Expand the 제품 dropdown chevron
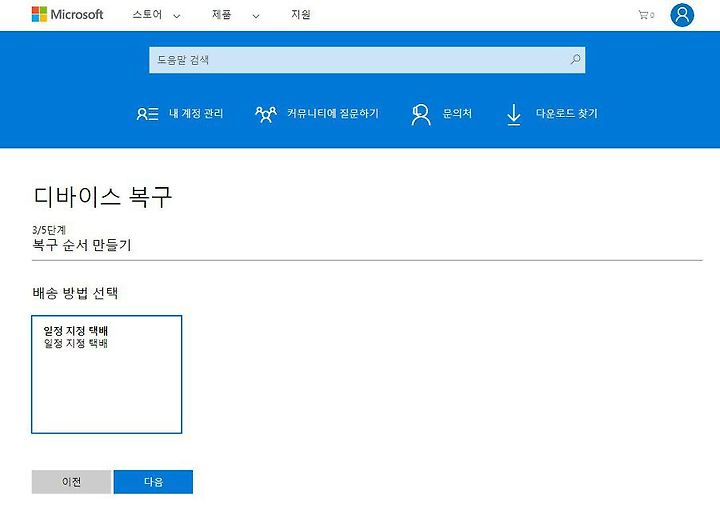This screenshot has height=507, width=720. coord(256,16)
